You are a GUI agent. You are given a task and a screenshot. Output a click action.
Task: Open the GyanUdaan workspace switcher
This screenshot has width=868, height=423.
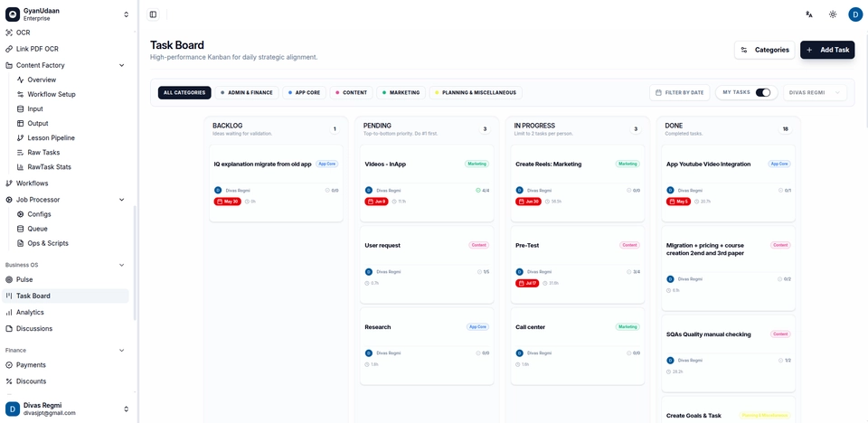click(x=68, y=14)
